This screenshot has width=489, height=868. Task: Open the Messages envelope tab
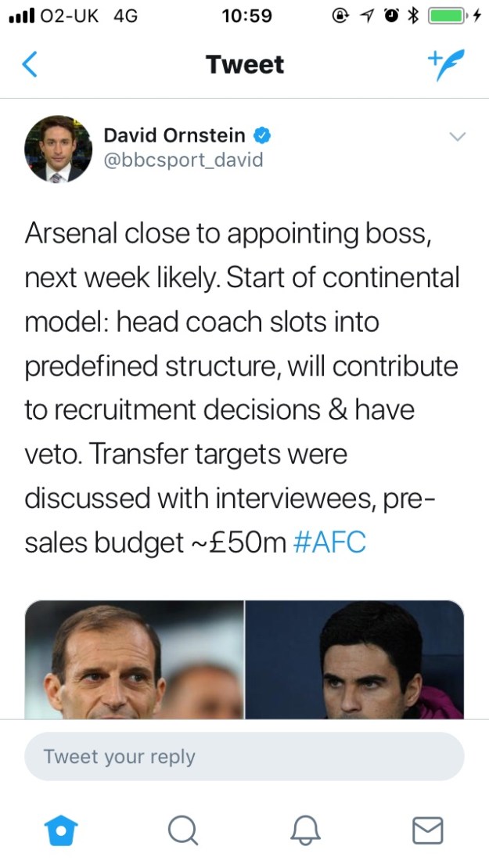(427, 830)
